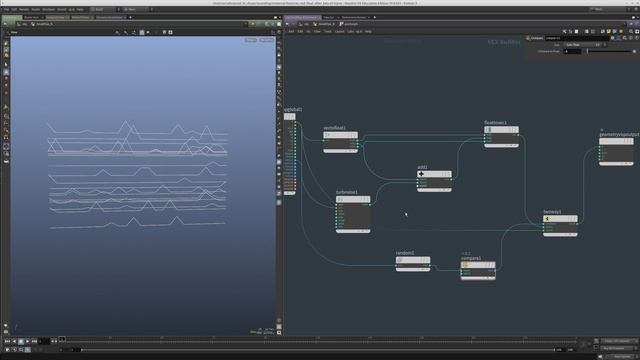Click the orange icon in the network editor toolbar

(621, 31)
